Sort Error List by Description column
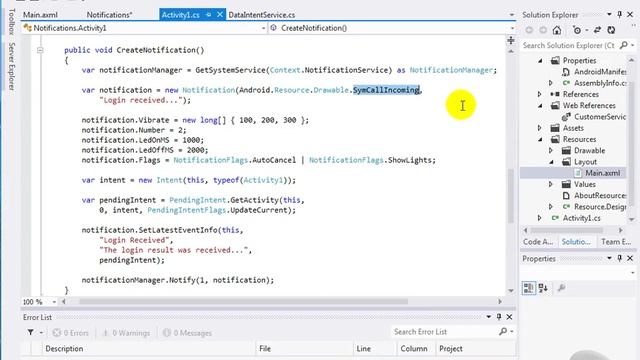This screenshot has width=640, height=360. [149, 349]
